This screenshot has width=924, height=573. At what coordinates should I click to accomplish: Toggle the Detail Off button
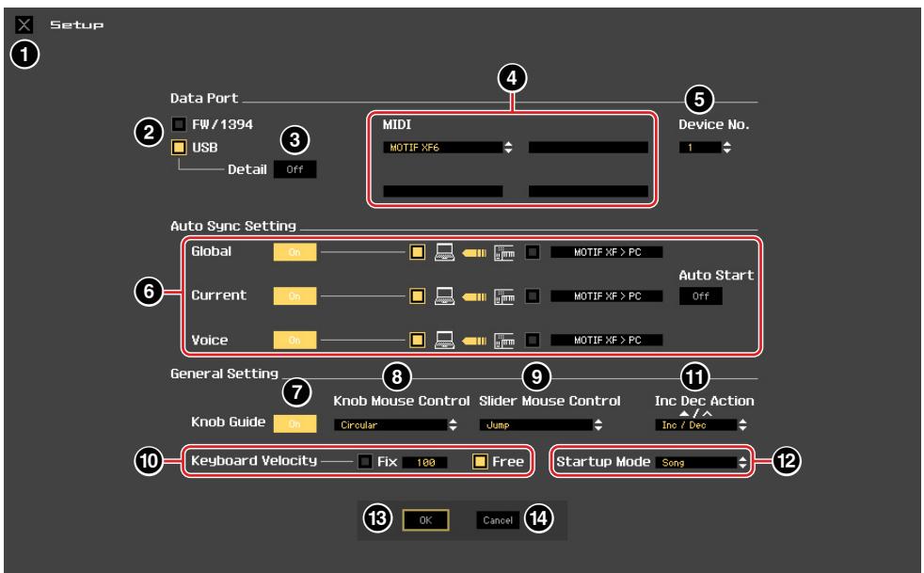(x=295, y=169)
